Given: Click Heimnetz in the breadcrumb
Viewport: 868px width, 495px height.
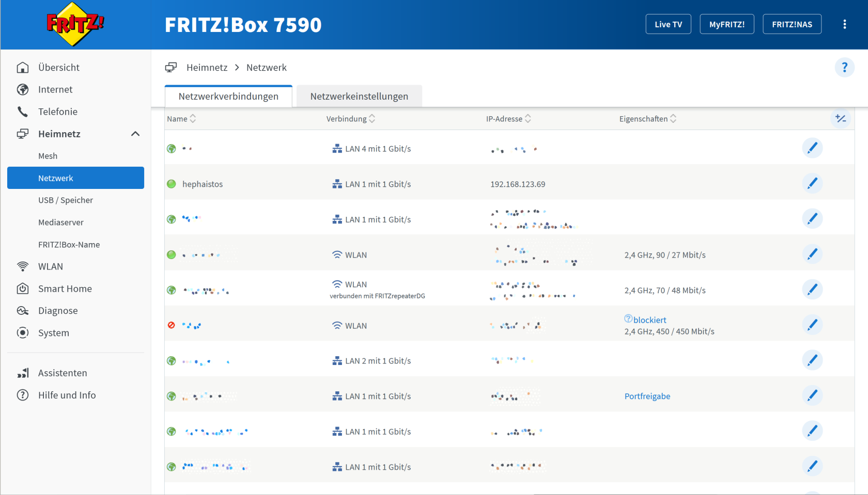Looking at the screenshot, I should 207,68.
